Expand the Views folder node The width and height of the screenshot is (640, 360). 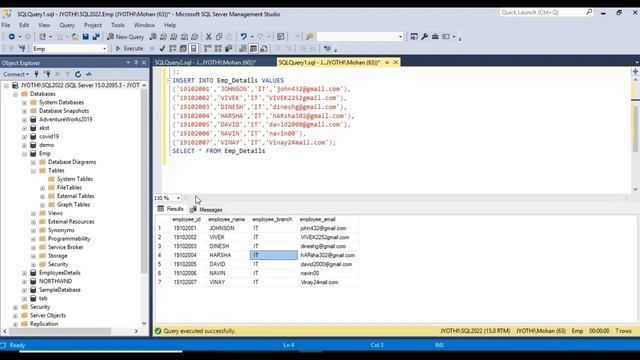pos(33,213)
